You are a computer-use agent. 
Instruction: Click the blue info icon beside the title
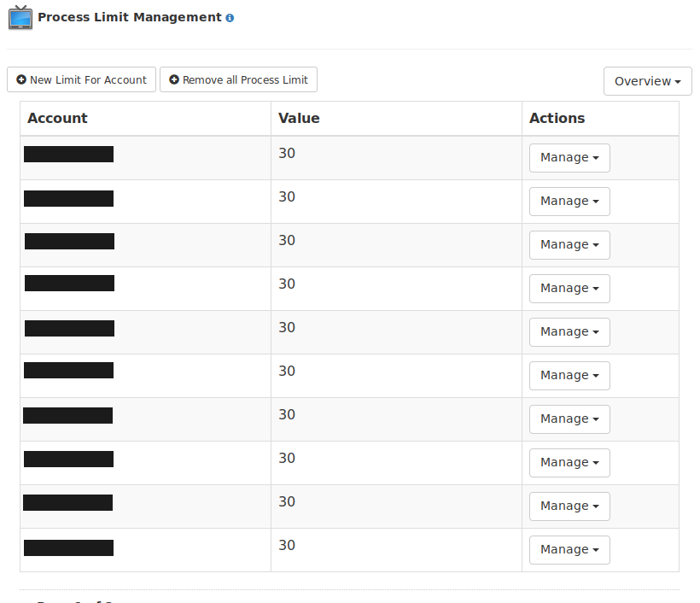(x=230, y=18)
